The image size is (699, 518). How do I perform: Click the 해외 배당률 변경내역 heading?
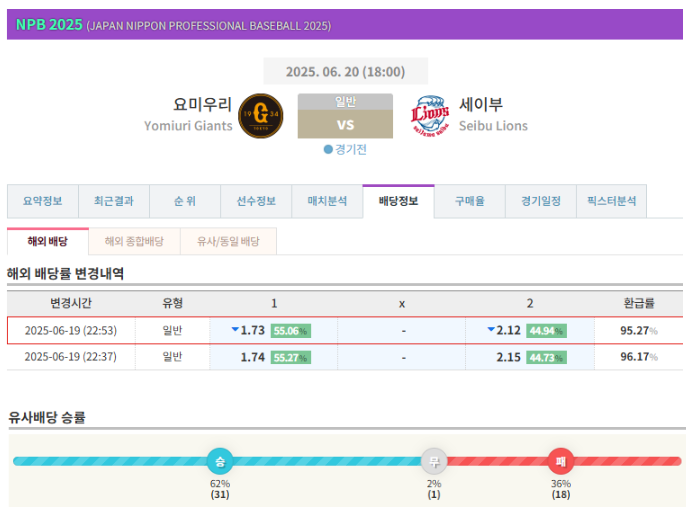pos(66,273)
